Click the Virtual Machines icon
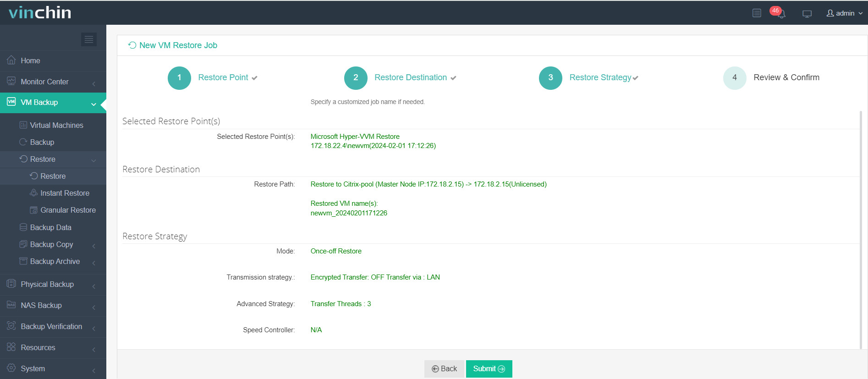 (x=23, y=125)
